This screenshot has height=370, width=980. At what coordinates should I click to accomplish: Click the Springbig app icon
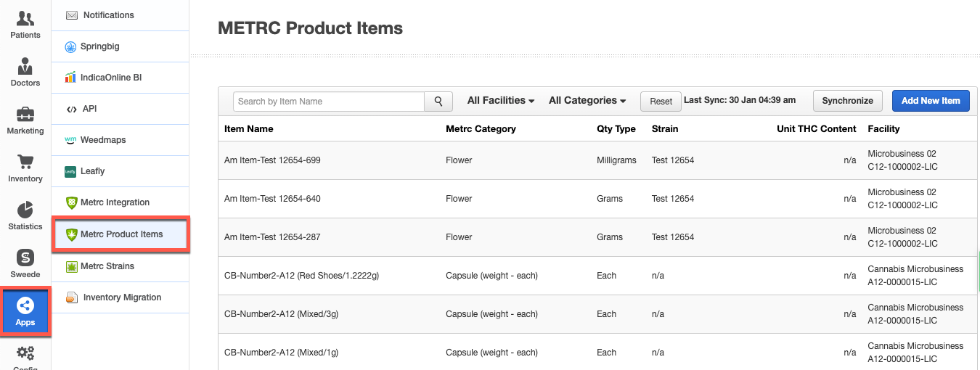(x=70, y=46)
